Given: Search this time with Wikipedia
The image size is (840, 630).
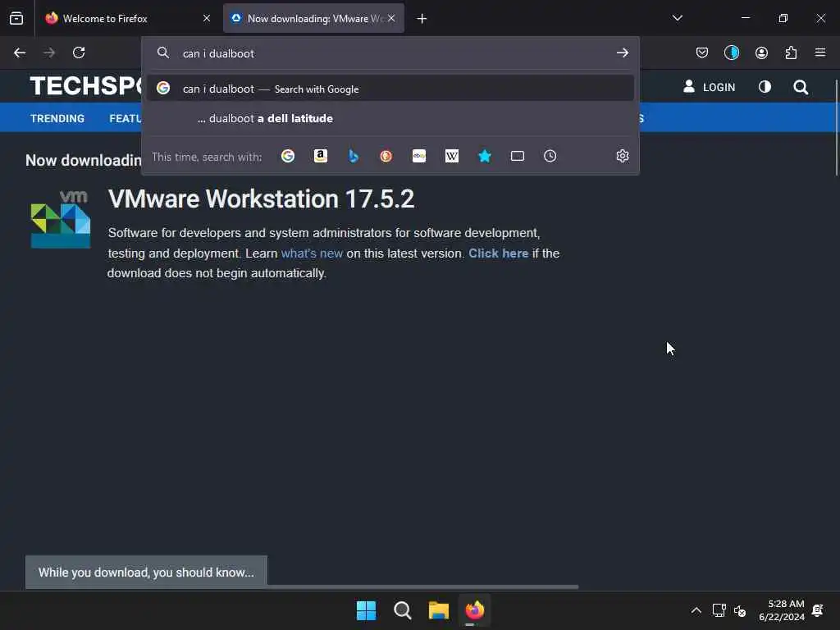Looking at the screenshot, I should coord(452,156).
